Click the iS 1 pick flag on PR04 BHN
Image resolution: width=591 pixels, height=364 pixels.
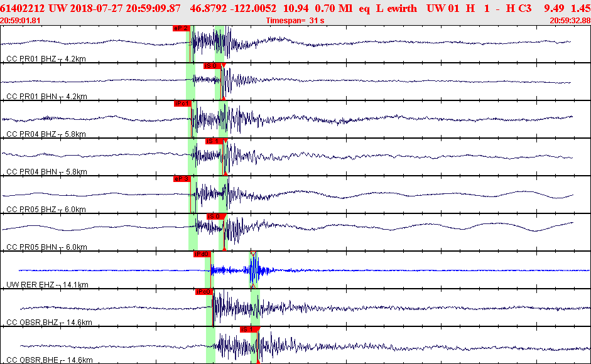click(x=214, y=141)
